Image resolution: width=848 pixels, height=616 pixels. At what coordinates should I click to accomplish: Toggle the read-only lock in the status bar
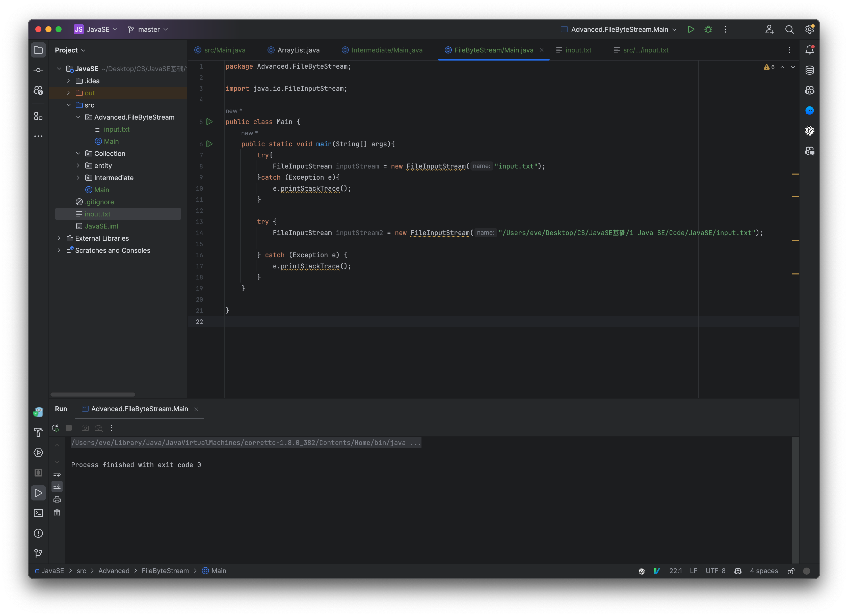click(791, 571)
